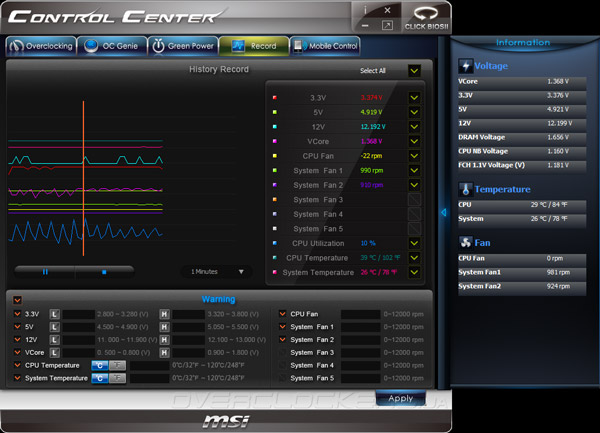Viewport: 600px width, 433px height.
Task: Open the Overclocking tab
Action: [41, 46]
